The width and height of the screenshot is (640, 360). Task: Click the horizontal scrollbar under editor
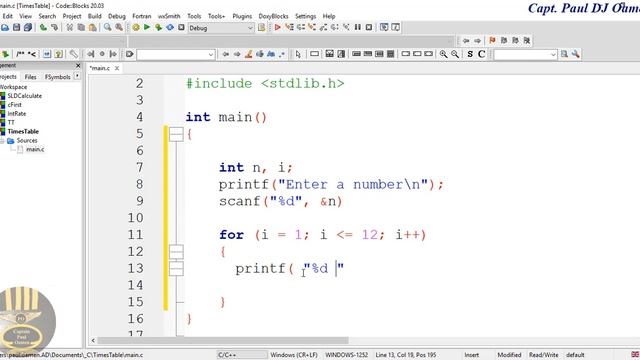[223, 340]
